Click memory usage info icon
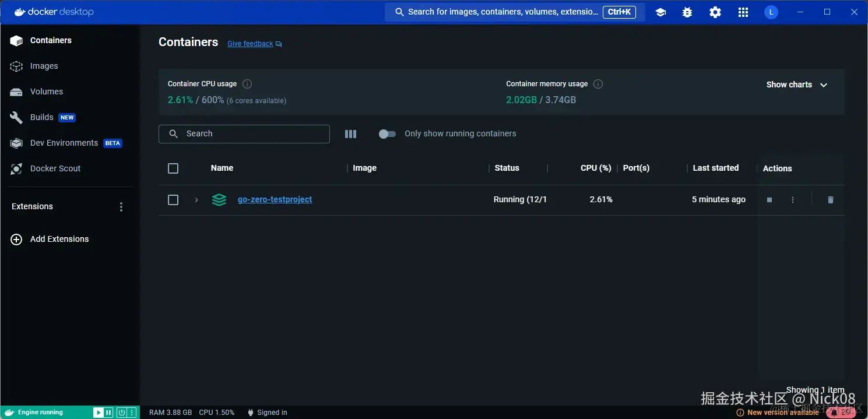Screen dimensions: 868x419 click(598, 84)
